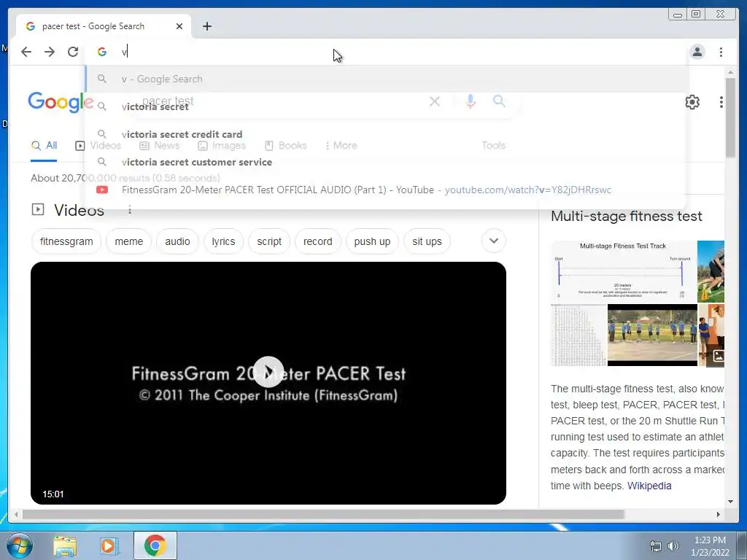Expand more video filter chips with chevron
The height and width of the screenshot is (560, 747).
(x=494, y=241)
